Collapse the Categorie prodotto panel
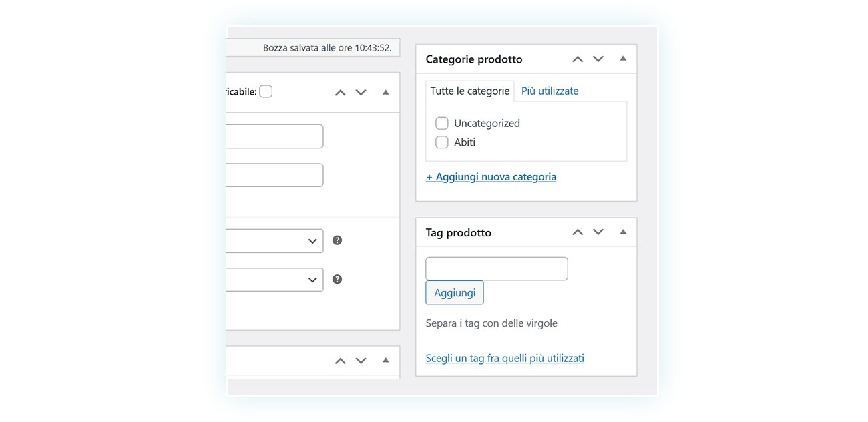The height and width of the screenshot is (422, 868). pos(623,59)
